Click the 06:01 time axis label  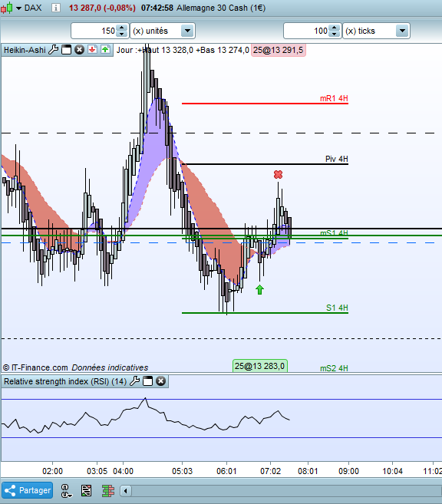226,471
